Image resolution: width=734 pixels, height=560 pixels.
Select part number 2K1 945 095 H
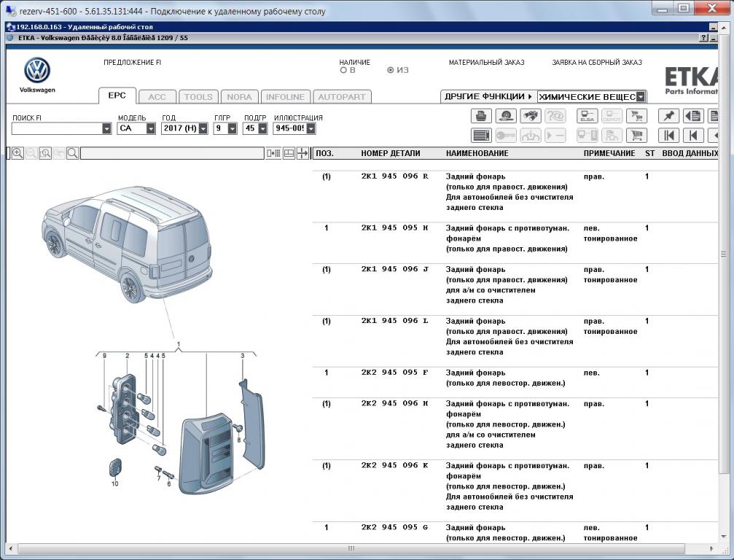(x=394, y=228)
